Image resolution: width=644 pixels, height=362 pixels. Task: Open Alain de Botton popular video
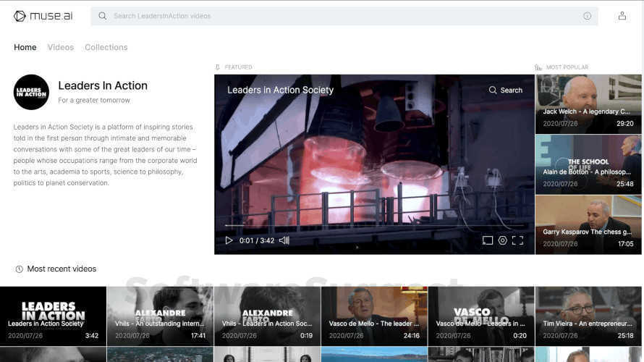(588, 164)
